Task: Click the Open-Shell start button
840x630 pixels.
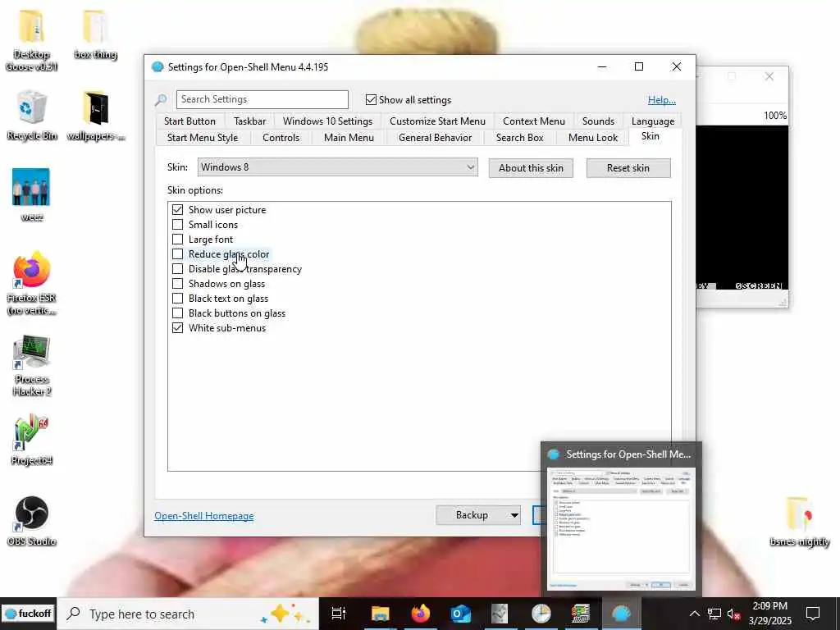Action: coord(28,614)
